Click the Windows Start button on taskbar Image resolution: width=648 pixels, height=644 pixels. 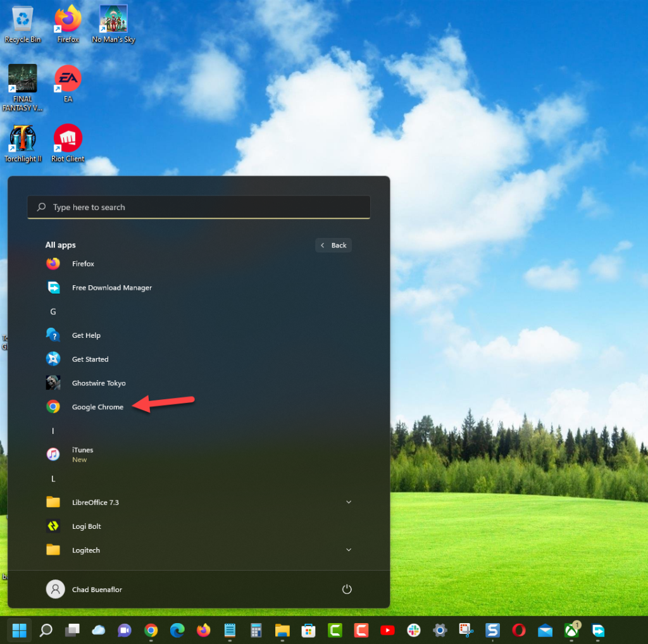coord(20,630)
